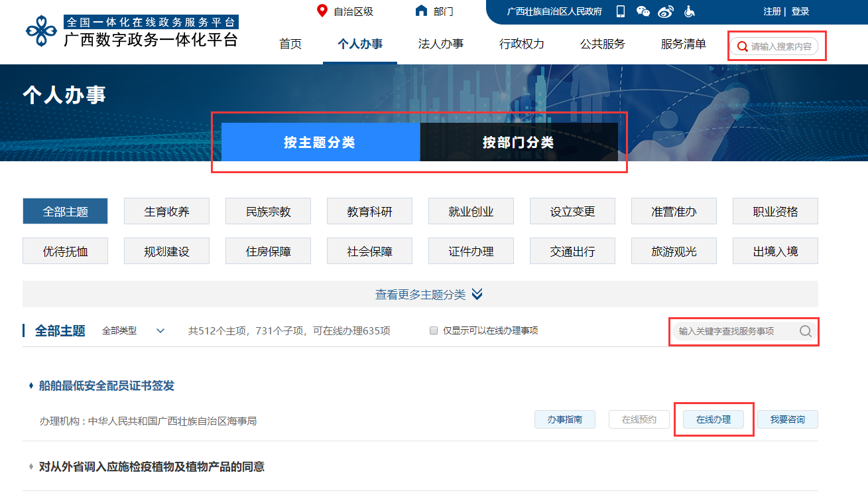868x499 pixels.
Task: Click the 登录 link
Action: pos(800,11)
